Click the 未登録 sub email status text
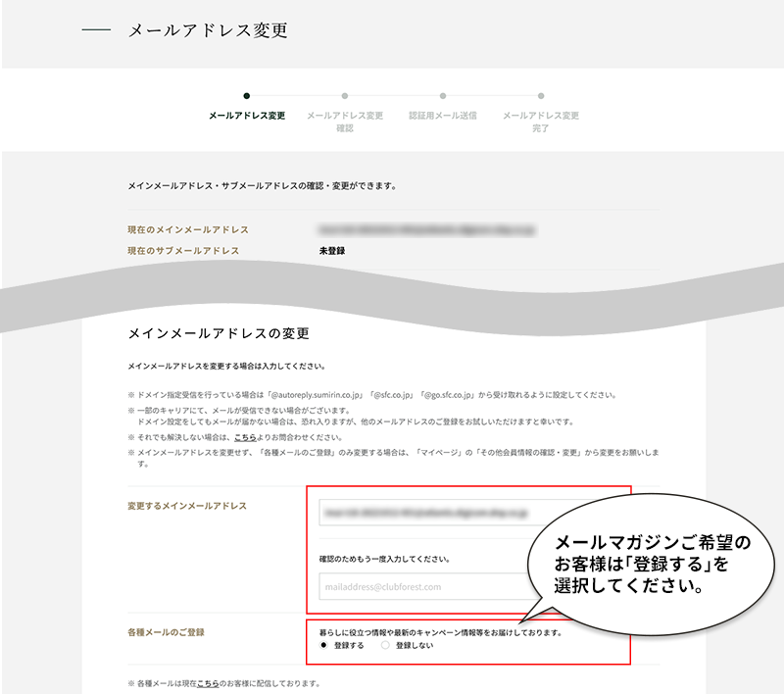 click(332, 251)
